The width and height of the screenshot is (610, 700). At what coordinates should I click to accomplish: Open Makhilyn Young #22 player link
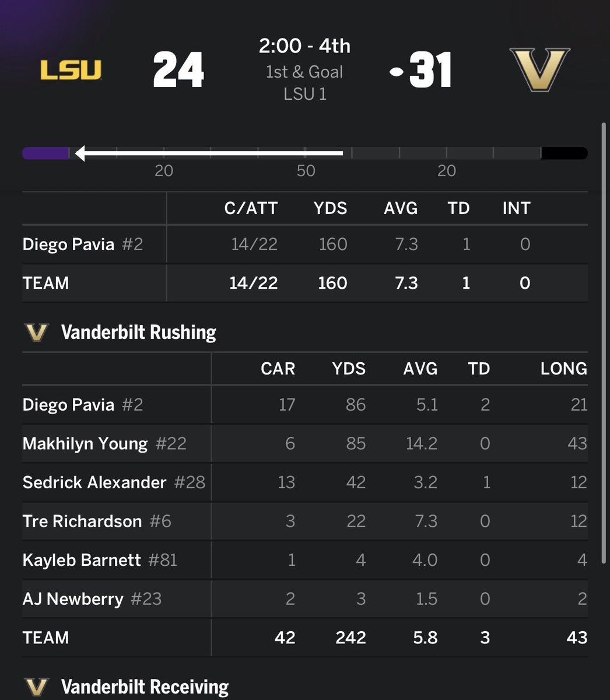104,443
